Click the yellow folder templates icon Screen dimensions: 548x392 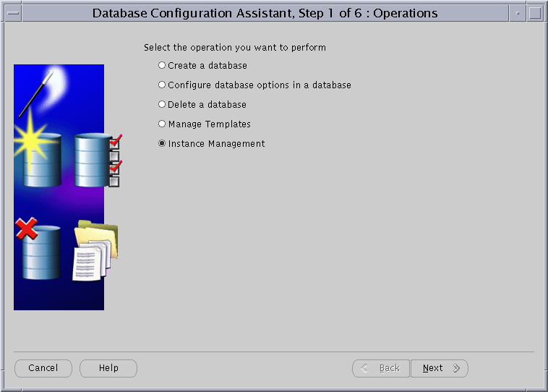click(x=98, y=237)
